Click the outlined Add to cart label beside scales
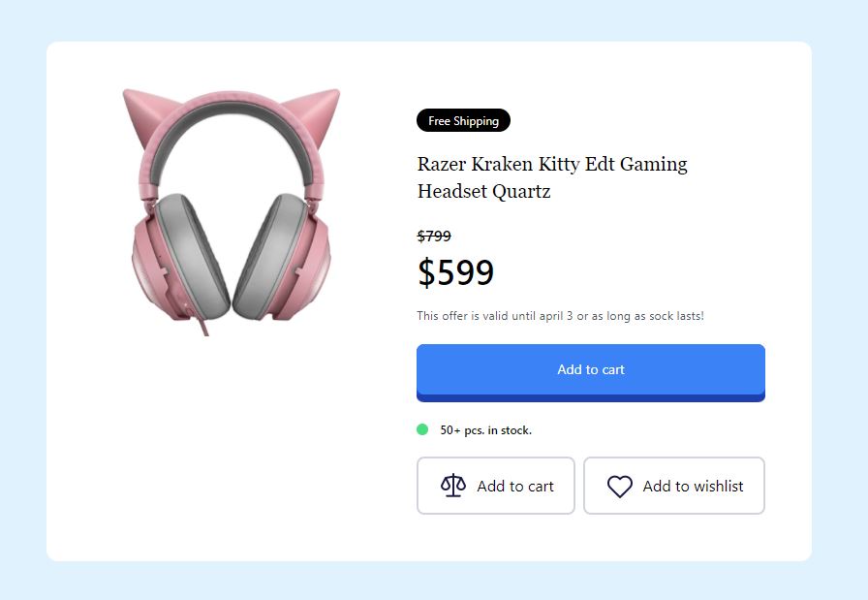868x600 pixels. pyautogui.click(x=514, y=486)
